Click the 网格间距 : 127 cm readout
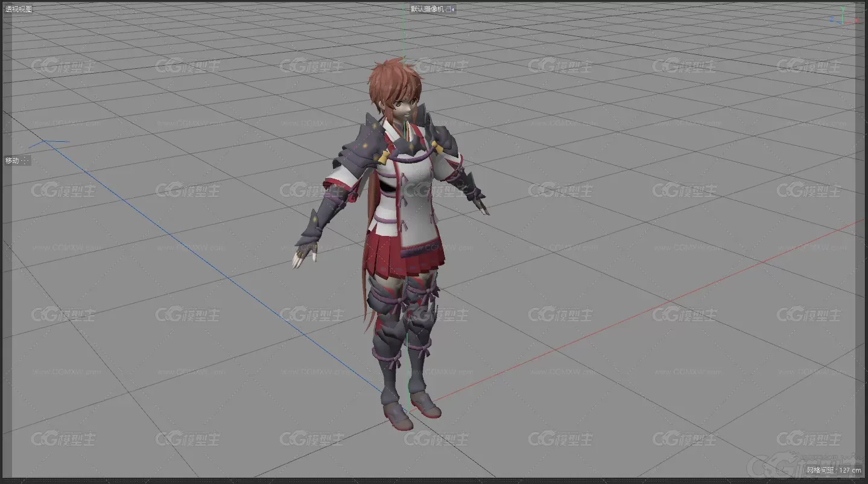This screenshot has height=484, width=868. pyautogui.click(x=834, y=470)
